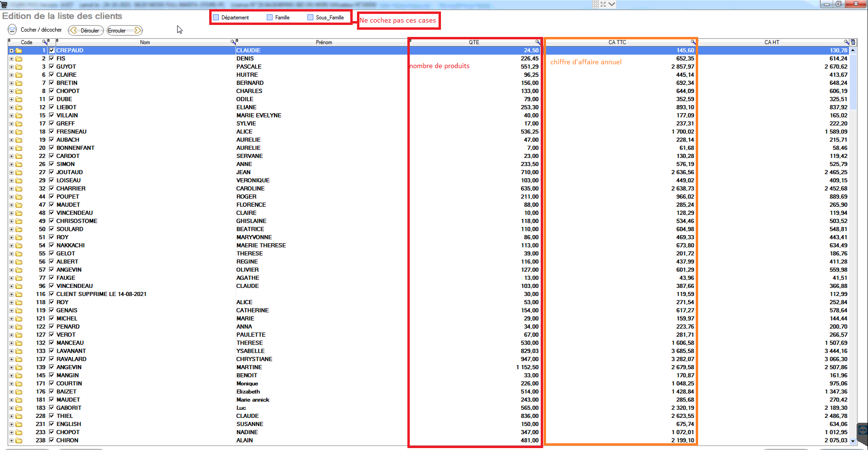This screenshot has width=868, height=450.
Task: Click the search magnifier in Code column header
Action: [x=45, y=42]
